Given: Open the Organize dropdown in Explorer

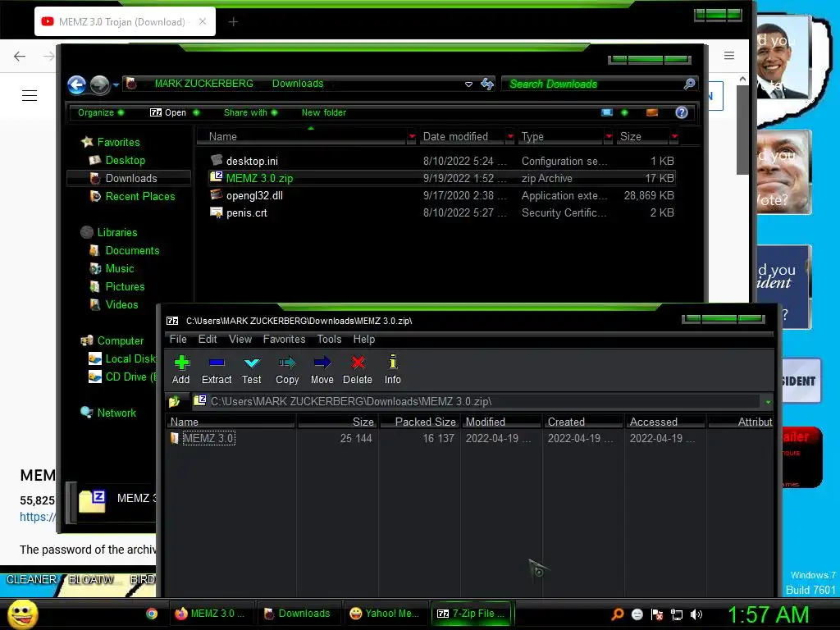Looking at the screenshot, I should [x=100, y=112].
